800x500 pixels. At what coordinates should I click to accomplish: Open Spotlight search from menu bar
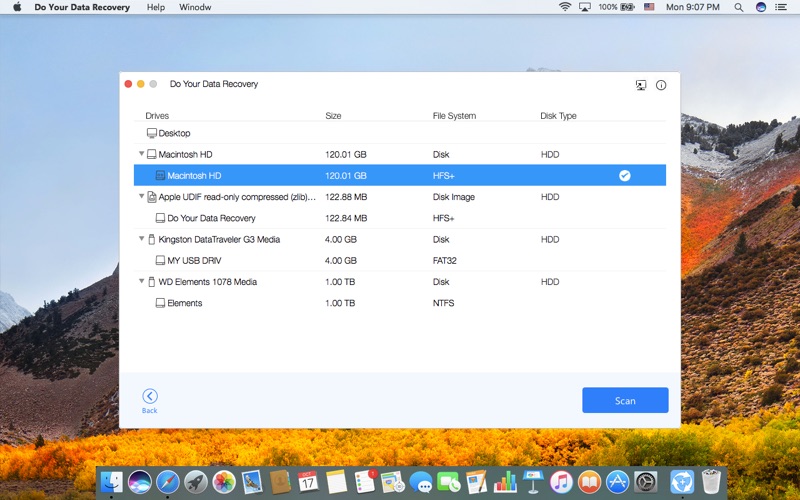coord(738,7)
